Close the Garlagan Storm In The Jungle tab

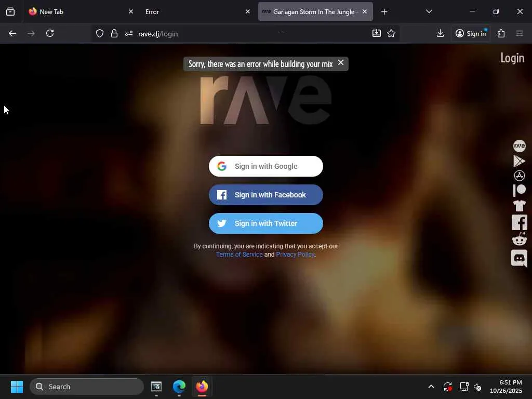[365, 11]
